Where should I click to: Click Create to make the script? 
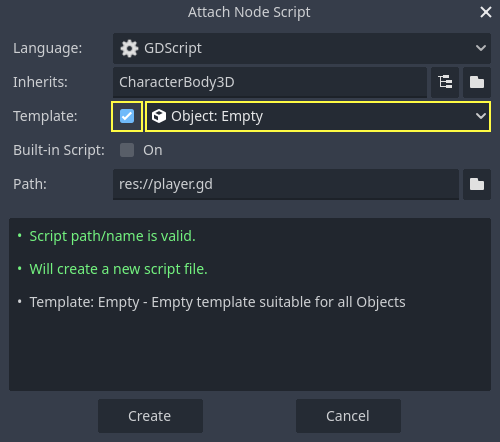pyautogui.click(x=150, y=416)
